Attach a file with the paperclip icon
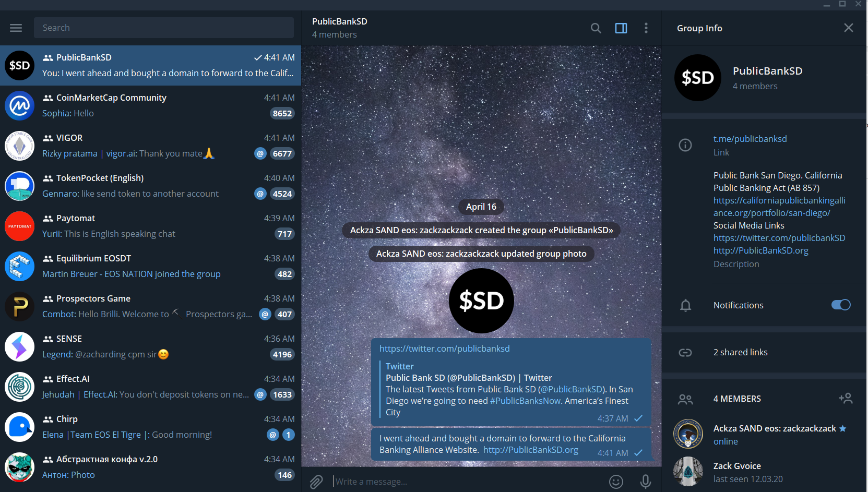 tap(316, 482)
